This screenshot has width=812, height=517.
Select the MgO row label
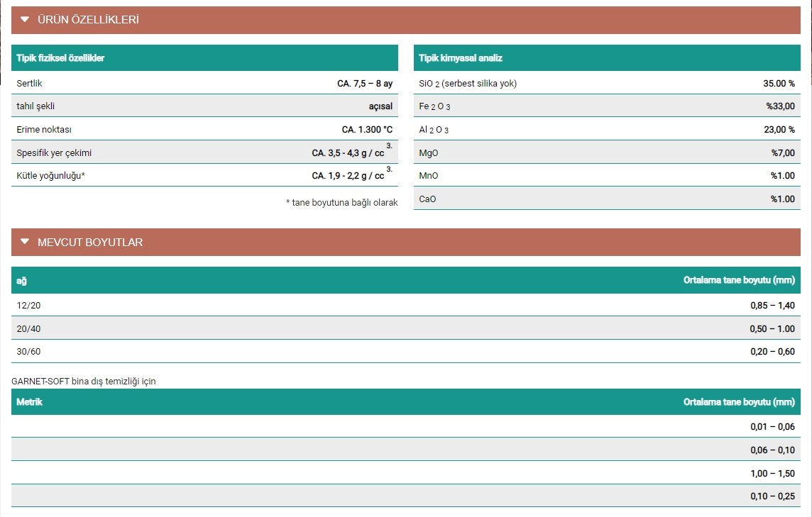pyautogui.click(x=429, y=152)
